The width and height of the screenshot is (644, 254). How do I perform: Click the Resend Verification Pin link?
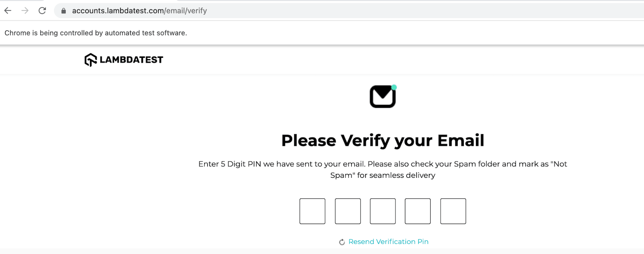pos(388,242)
